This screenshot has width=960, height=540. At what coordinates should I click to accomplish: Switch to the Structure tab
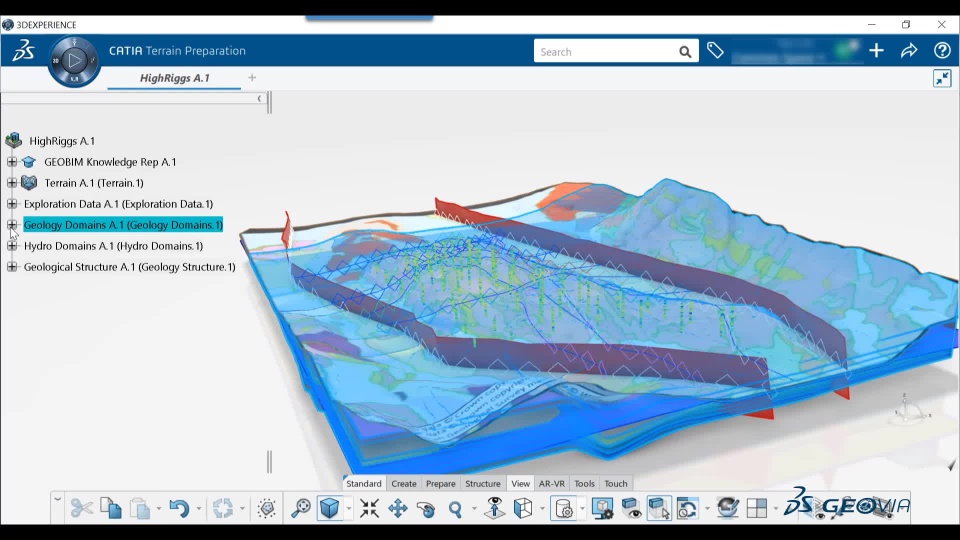click(x=483, y=483)
